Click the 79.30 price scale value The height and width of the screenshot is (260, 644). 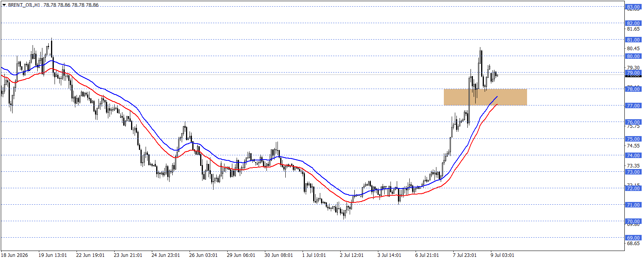pyautogui.click(x=633, y=68)
